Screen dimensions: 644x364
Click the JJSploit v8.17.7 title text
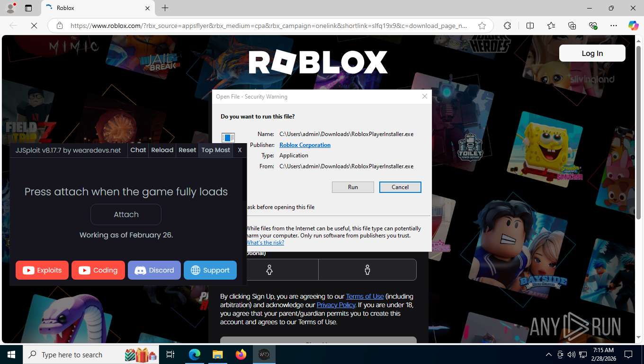[68, 150]
